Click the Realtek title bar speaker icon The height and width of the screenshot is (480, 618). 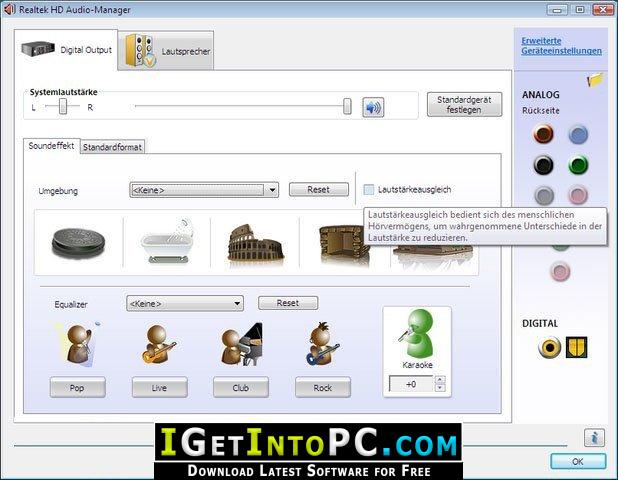[9, 9]
